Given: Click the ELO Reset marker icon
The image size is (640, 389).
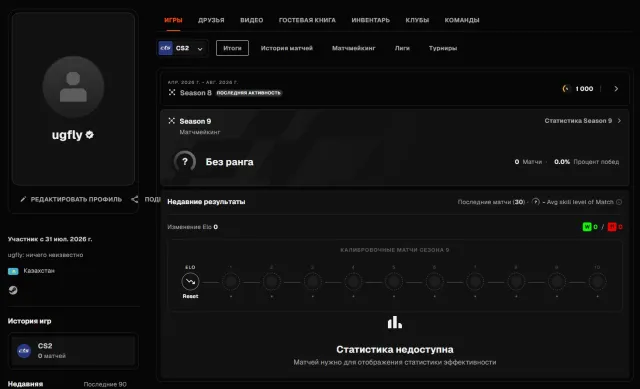Looking at the screenshot, I should click(190, 282).
